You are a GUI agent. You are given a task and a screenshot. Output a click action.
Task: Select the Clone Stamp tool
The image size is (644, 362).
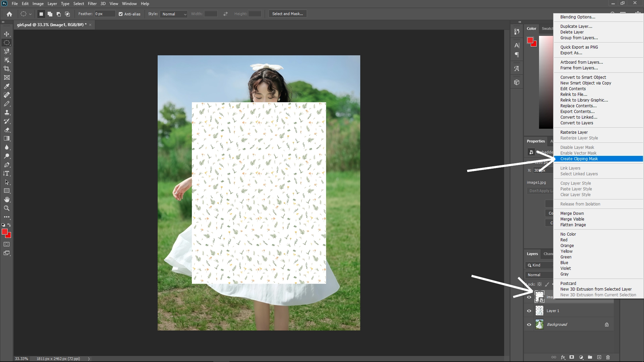(7, 113)
